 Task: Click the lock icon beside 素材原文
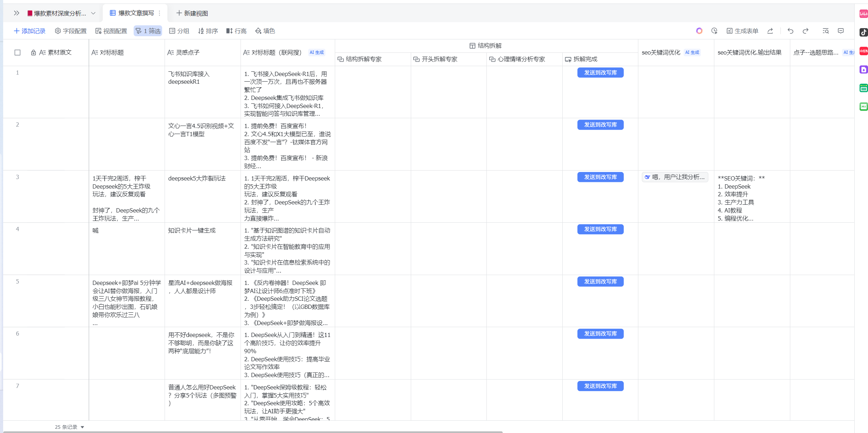tap(33, 52)
